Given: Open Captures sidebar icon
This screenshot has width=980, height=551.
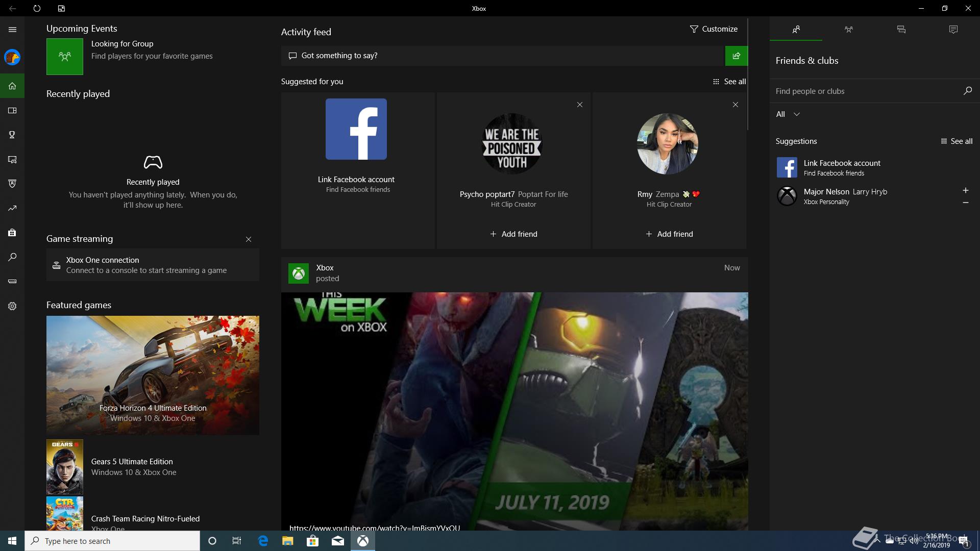Looking at the screenshot, I should click(12, 159).
